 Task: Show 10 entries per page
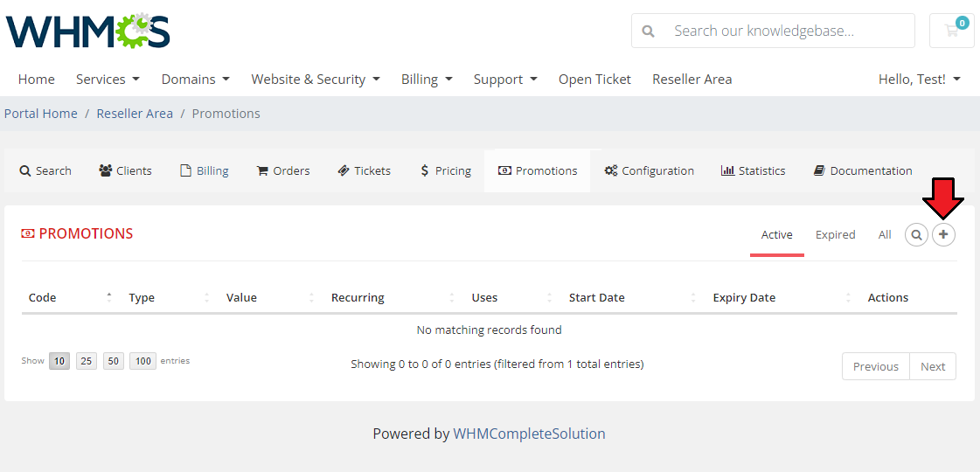coord(59,361)
